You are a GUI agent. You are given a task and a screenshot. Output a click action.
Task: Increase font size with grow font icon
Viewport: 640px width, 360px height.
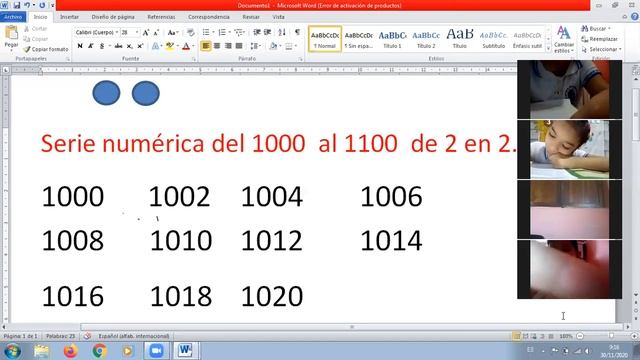click(x=146, y=33)
